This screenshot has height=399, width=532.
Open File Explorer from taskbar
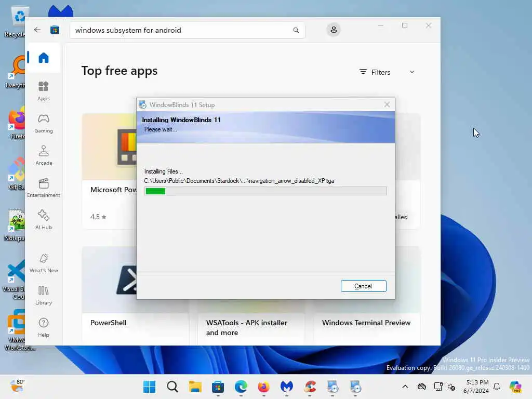[195, 387]
